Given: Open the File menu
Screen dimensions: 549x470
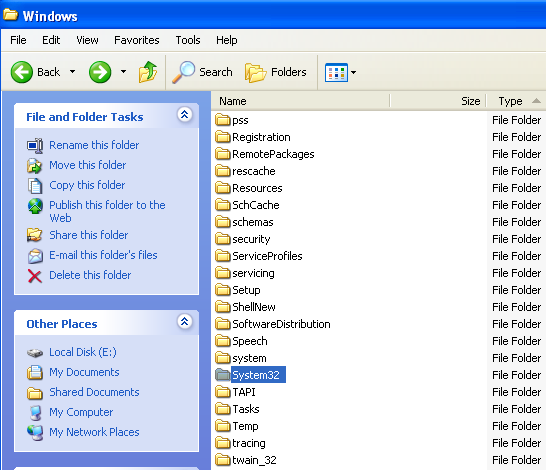Looking at the screenshot, I should point(18,40).
